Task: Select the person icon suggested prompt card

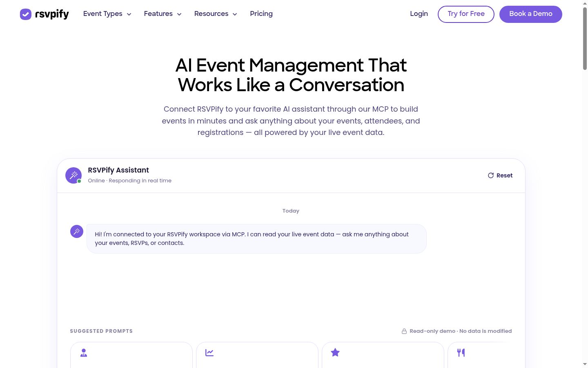Action: (x=131, y=355)
